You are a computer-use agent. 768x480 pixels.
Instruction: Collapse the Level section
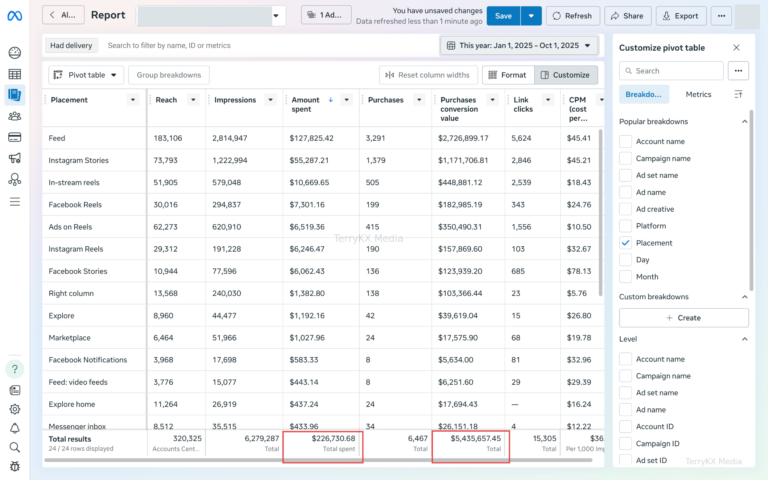(744, 339)
